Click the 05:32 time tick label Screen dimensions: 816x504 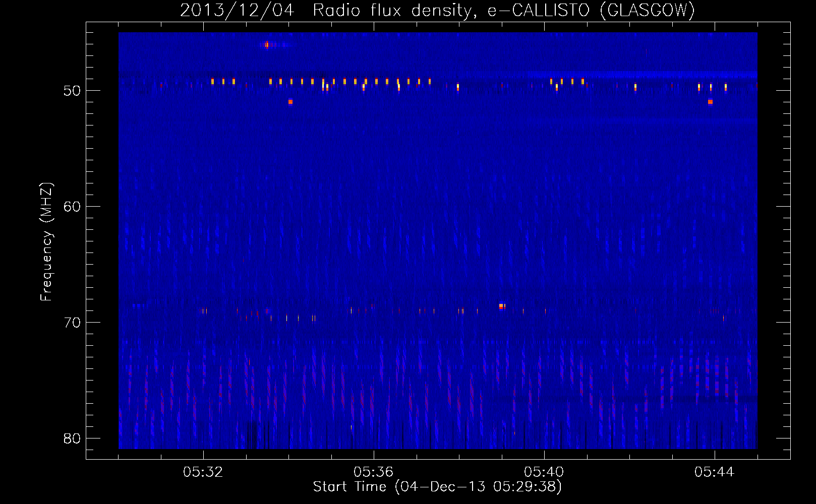tap(203, 472)
